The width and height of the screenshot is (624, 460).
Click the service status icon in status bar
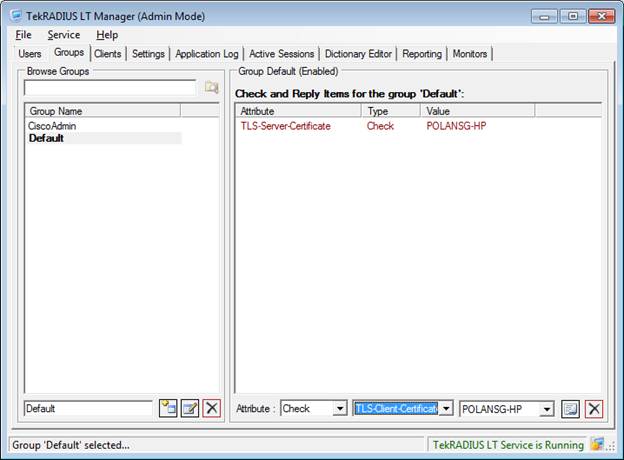597,444
